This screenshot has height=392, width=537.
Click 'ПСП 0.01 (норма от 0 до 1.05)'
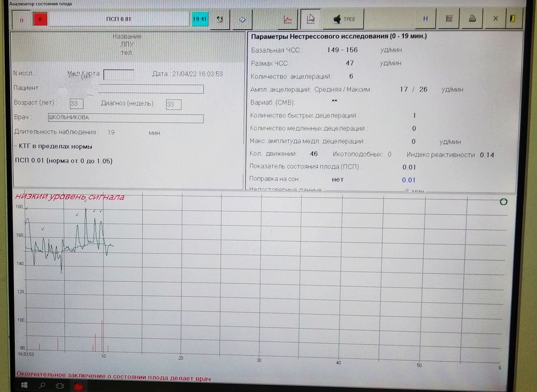click(x=64, y=161)
